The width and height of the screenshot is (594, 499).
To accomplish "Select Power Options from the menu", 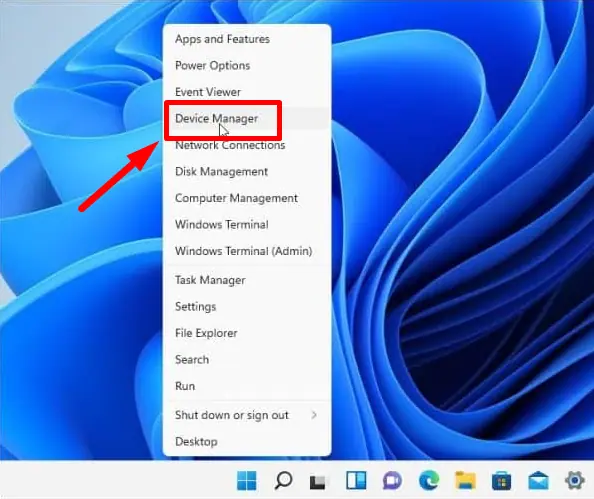I will pos(247,66).
